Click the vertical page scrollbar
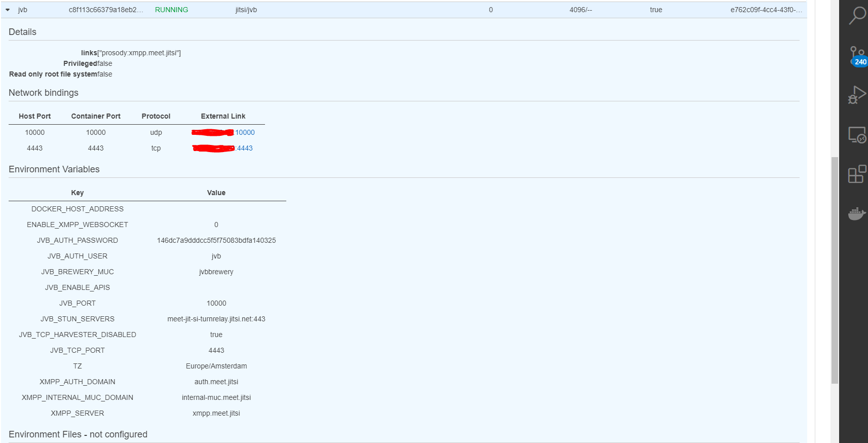The image size is (868, 443). tap(835, 270)
